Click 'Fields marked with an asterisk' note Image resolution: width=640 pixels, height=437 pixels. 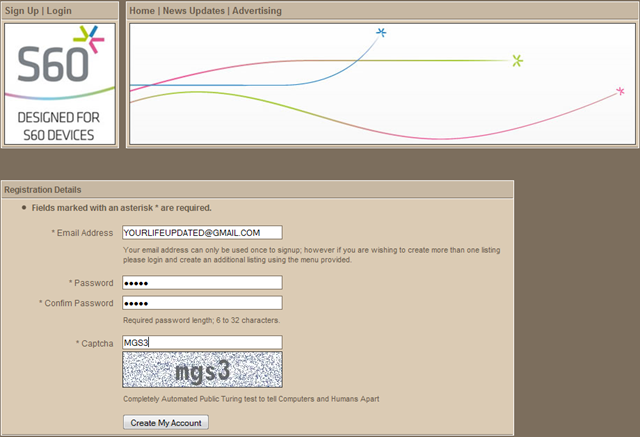click(122, 208)
